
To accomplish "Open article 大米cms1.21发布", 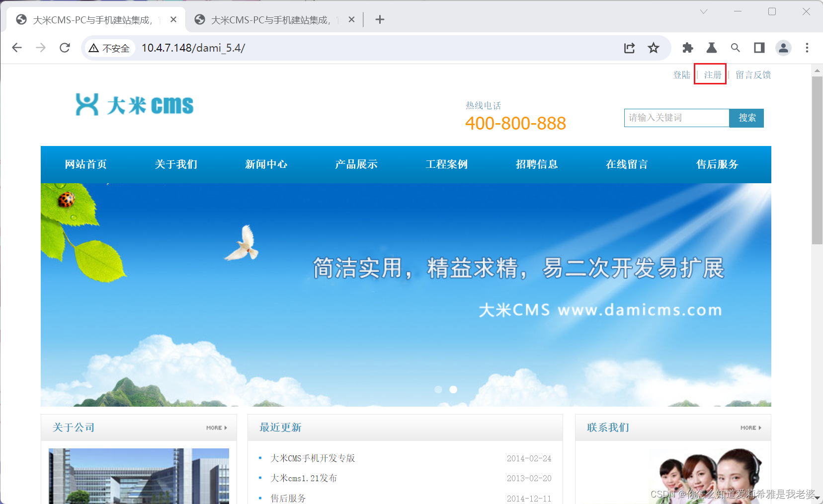I will pos(304,478).
